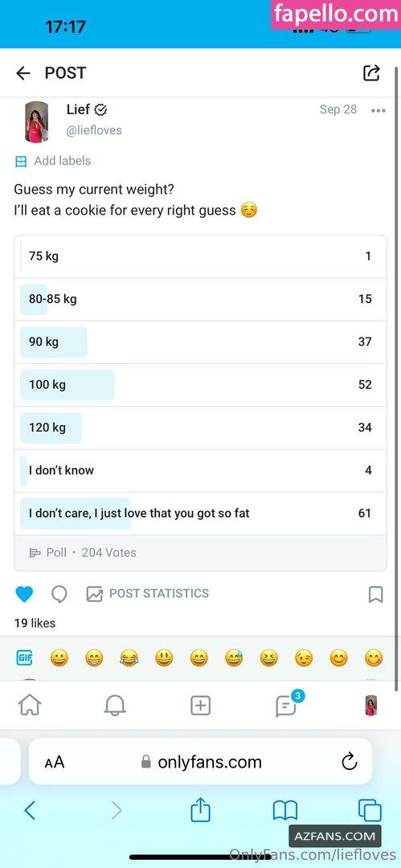Unlike the post with the blue heart
The image size is (401, 868).
[x=24, y=594]
